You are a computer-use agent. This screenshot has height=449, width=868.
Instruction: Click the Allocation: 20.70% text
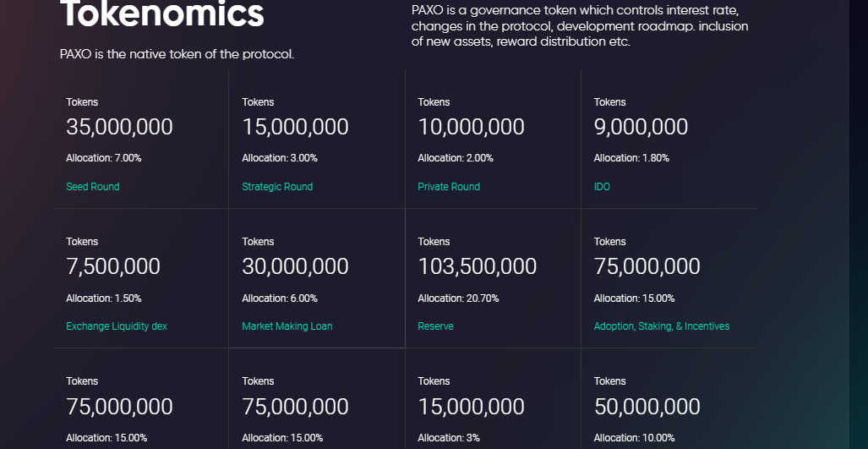click(x=458, y=298)
